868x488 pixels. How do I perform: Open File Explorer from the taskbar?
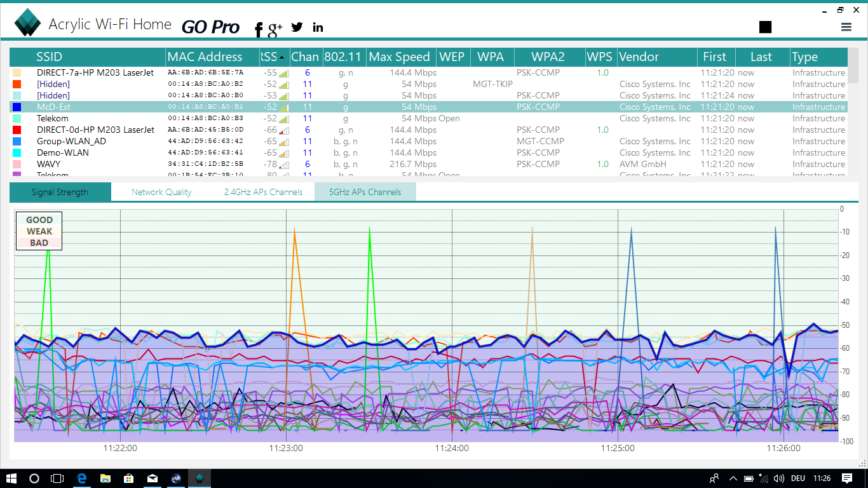[105, 478]
